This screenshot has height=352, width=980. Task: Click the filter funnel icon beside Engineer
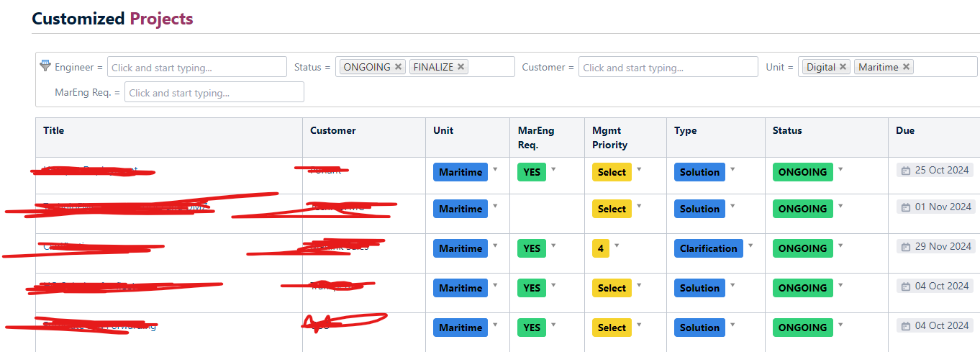(45, 66)
